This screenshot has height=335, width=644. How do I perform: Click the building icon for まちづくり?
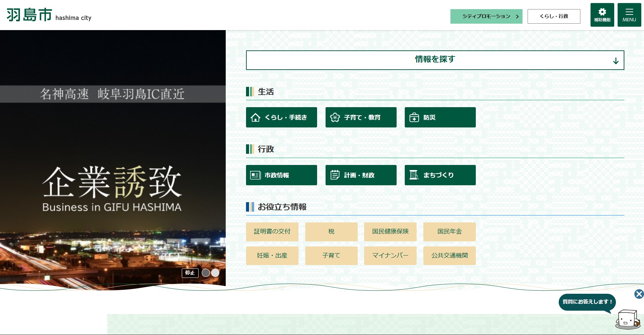click(x=414, y=175)
